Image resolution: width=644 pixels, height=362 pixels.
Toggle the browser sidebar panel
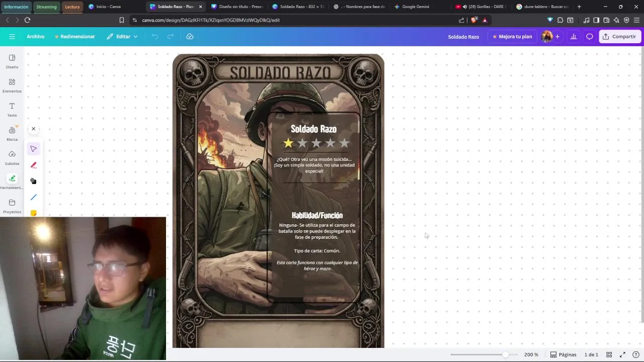coord(596,20)
